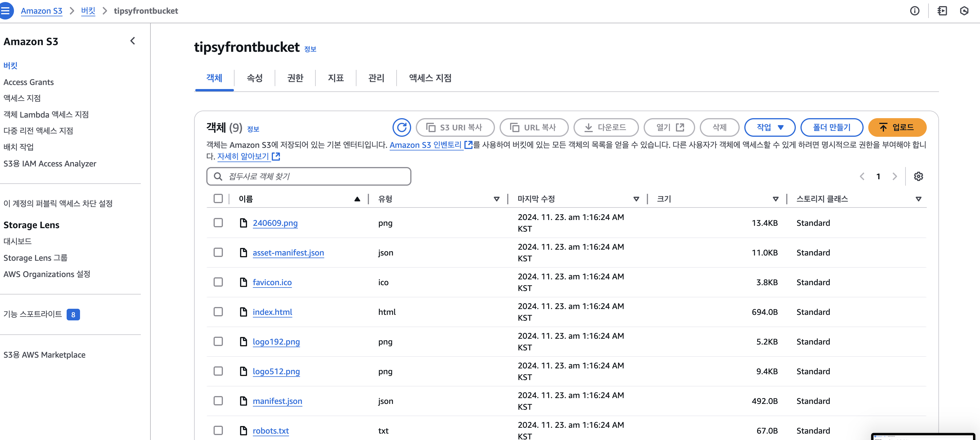Viewport: 980px width, 440px height.
Task: Open the hamburger navigation menu
Action: [x=6, y=11]
